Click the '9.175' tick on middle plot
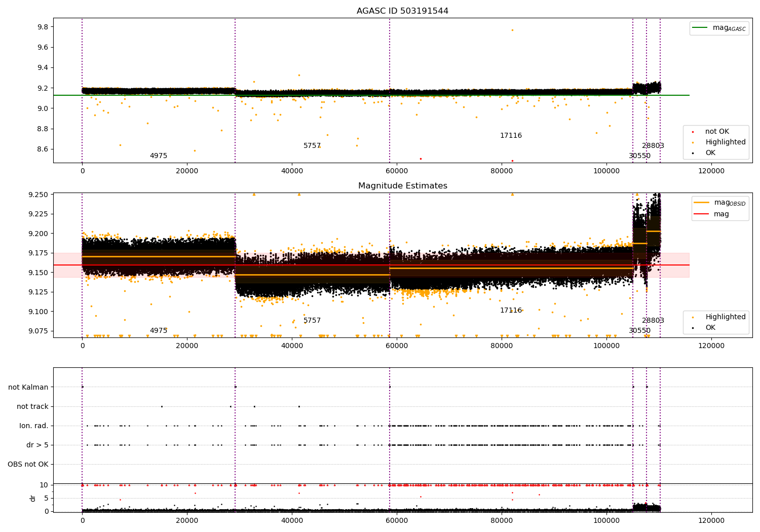 [39, 253]
